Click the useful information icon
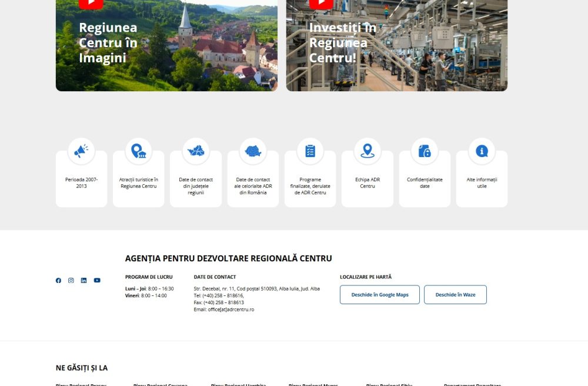The height and width of the screenshot is (386, 588). 482,151
